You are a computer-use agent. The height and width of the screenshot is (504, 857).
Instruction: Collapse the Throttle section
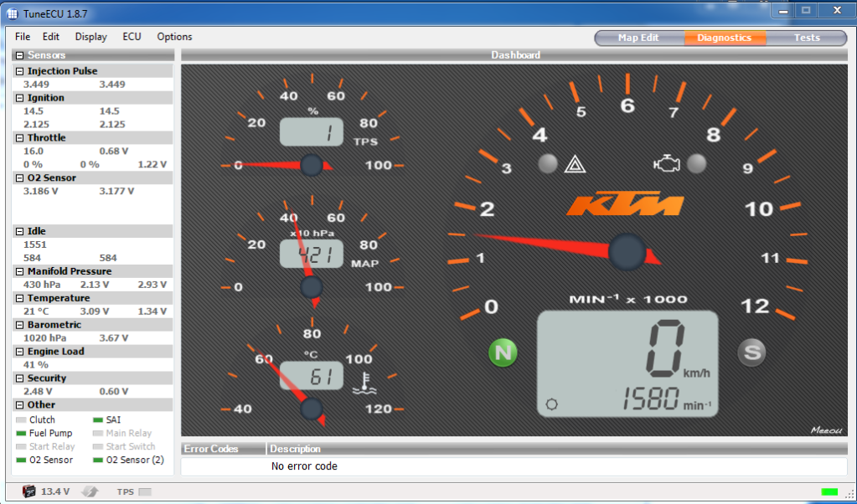click(x=19, y=138)
